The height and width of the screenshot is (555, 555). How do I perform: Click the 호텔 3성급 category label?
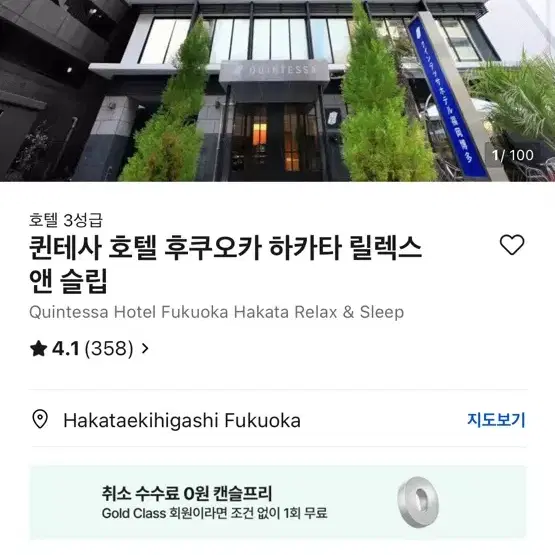click(66, 220)
